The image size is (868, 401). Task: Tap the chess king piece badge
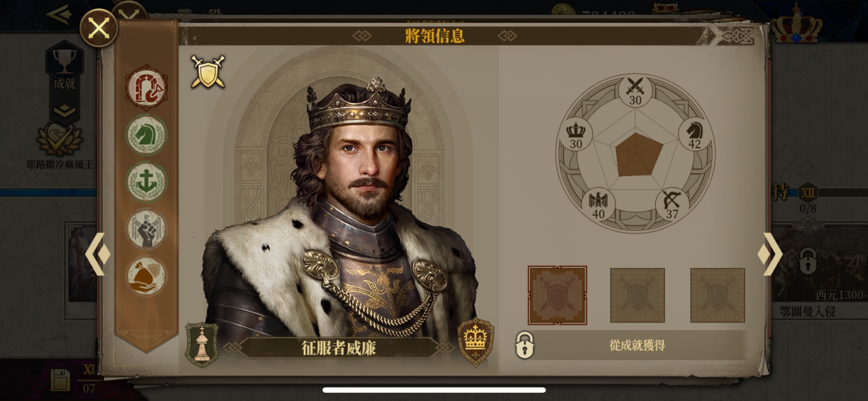point(202,345)
